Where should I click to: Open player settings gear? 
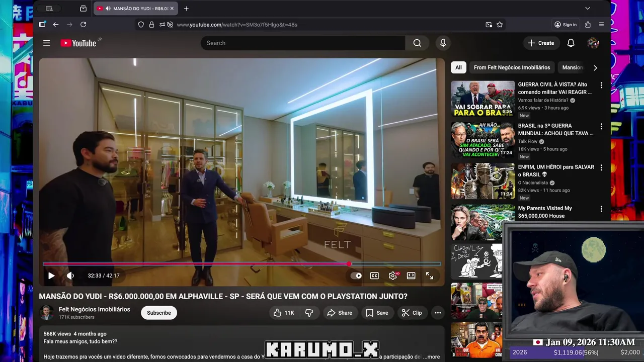click(x=393, y=276)
